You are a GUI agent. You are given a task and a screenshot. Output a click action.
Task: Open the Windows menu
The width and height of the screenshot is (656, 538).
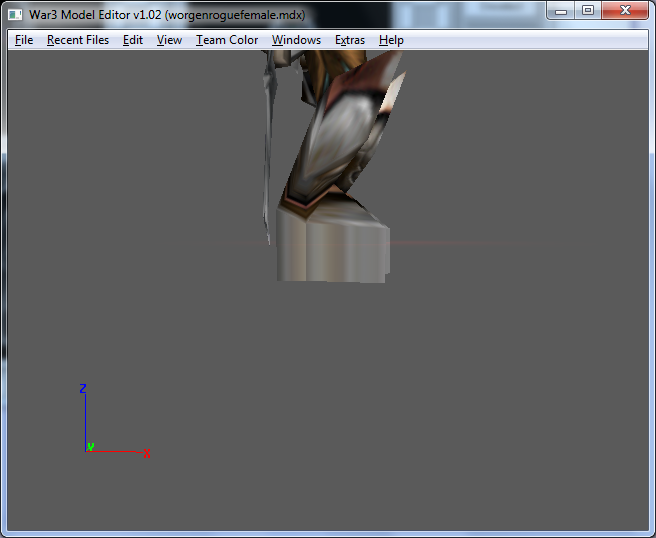[x=296, y=40]
